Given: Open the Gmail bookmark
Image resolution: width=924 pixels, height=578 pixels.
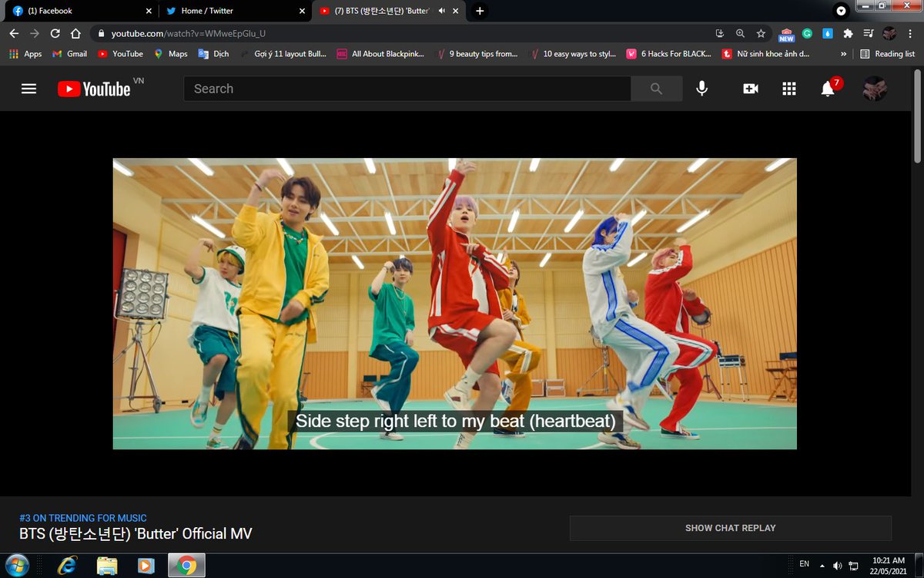Looking at the screenshot, I should tap(69, 54).
